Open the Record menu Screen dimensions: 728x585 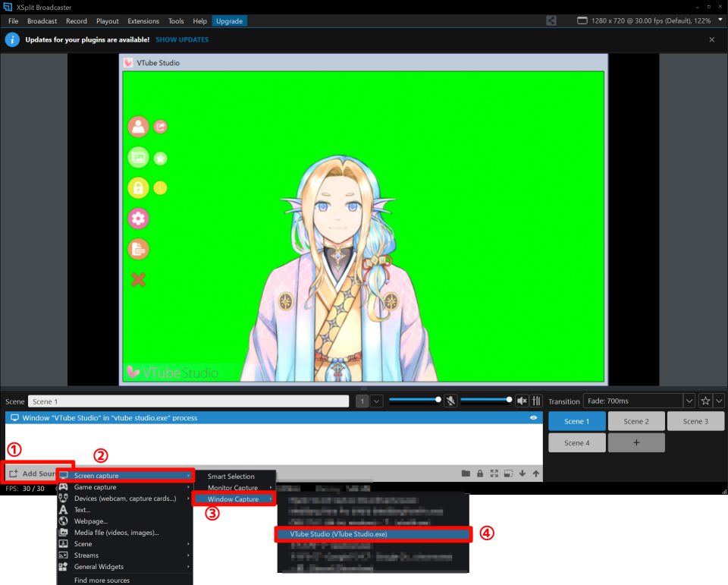[76, 21]
